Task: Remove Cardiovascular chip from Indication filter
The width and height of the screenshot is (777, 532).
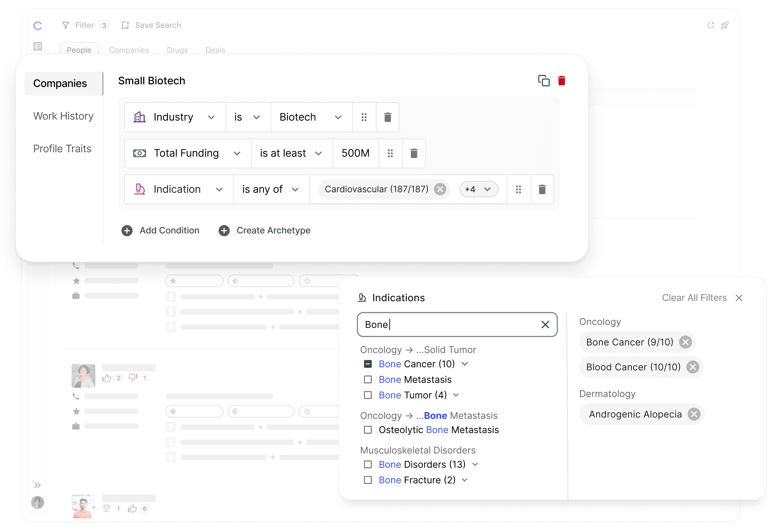Action: click(440, 189)
